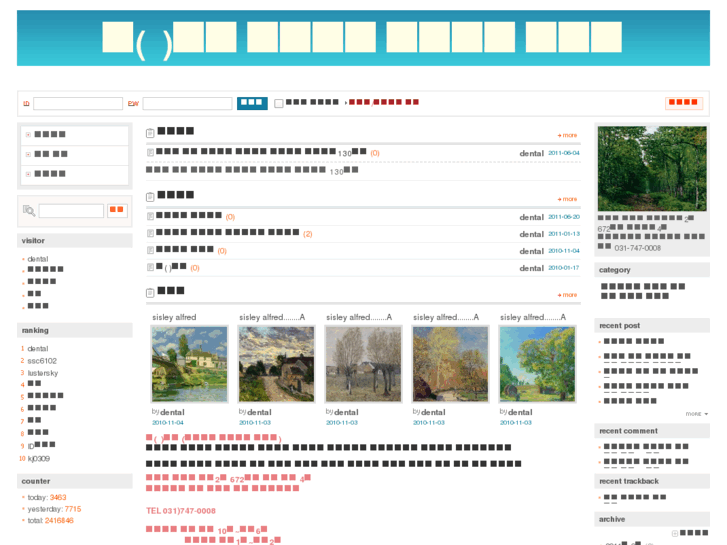
Task: Open the first left sidebar menu item
Action: [x=50, y=135]
